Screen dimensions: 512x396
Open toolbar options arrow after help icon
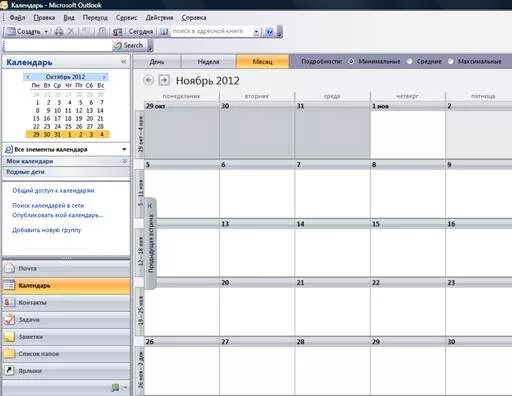[279, 32]
